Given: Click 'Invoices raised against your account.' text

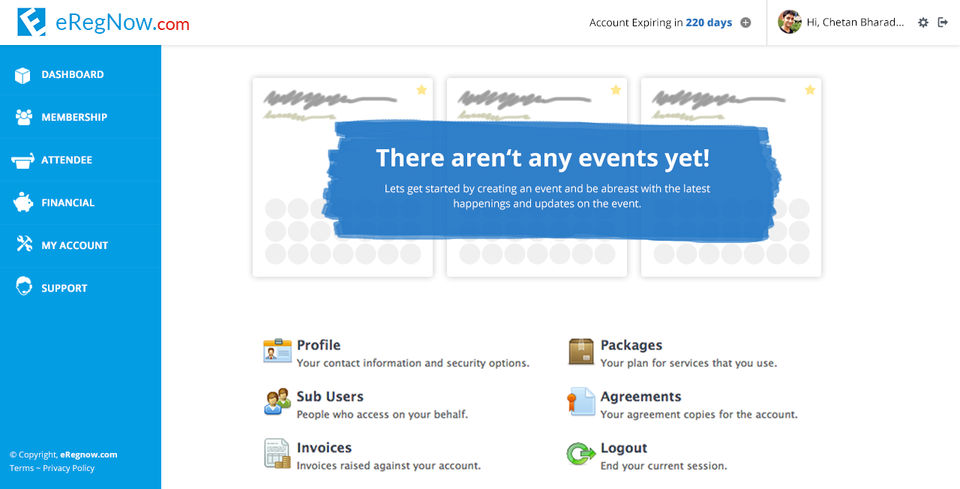Looking at the screenshot, I should click(x=389, y=466).
